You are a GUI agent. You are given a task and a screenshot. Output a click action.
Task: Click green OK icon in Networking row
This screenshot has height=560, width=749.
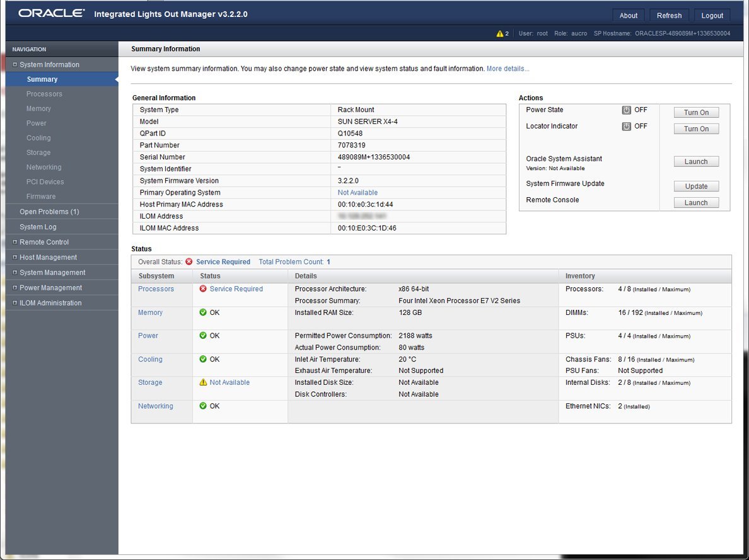[203, 406]
